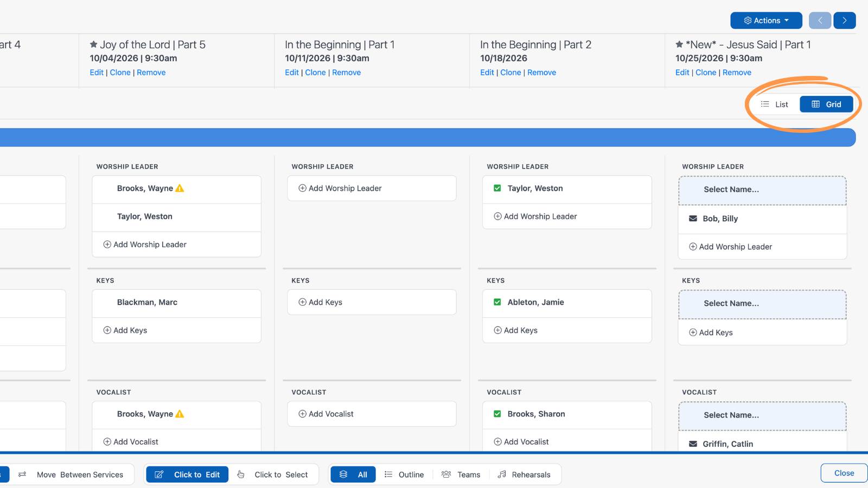Edit the Joy of the Lord Part 5 service
Screen dimensions: 868x488
[x=97, y=72]
